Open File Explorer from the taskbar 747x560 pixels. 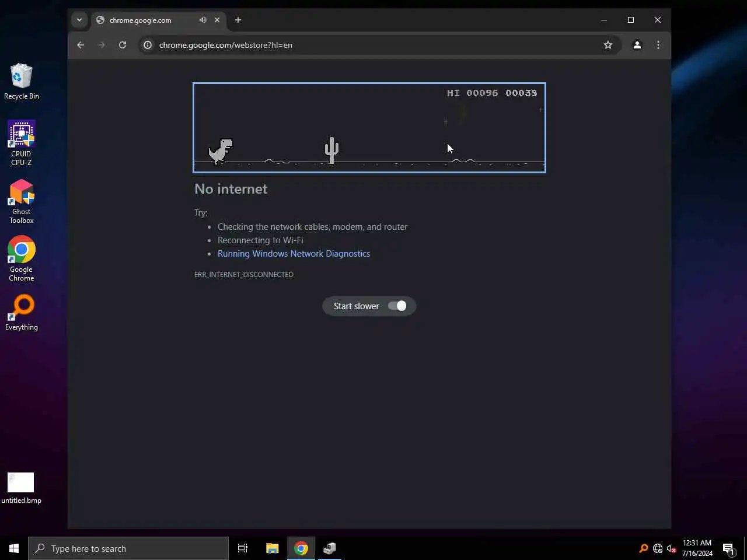272,548
